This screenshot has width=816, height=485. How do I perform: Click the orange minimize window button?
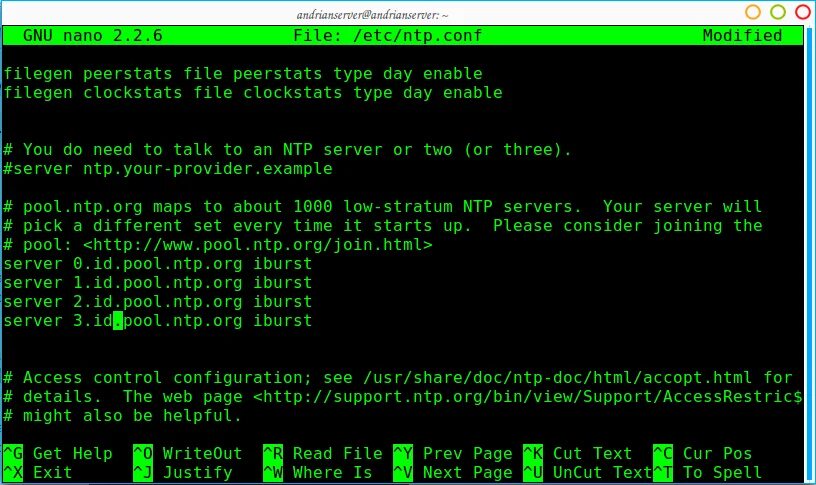[x=753, y=11]
